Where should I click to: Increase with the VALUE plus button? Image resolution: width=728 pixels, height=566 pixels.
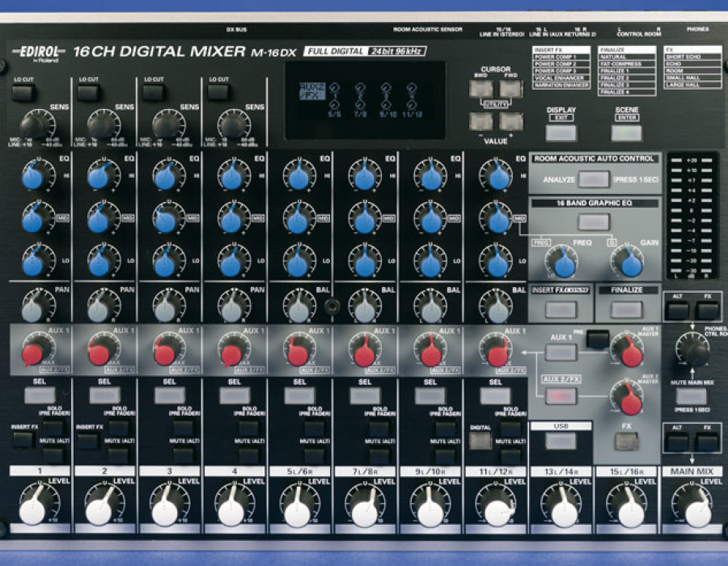[511, 121]
